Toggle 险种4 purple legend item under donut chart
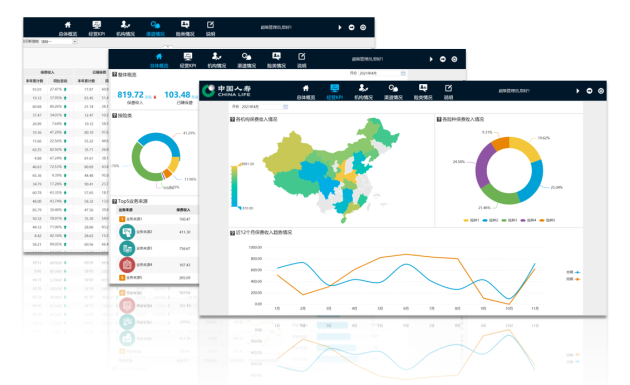The height and width of the screenshot is (385, 630). pyautogui.click(x=528, y=220)
